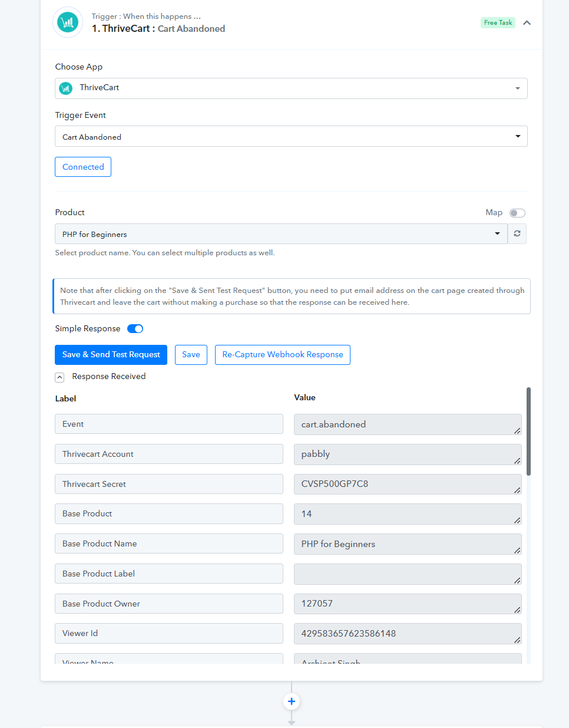Screen dimensions: 569x728
Task: Click the response list vertical scrollbar
Action: click(x=528, y=431)
